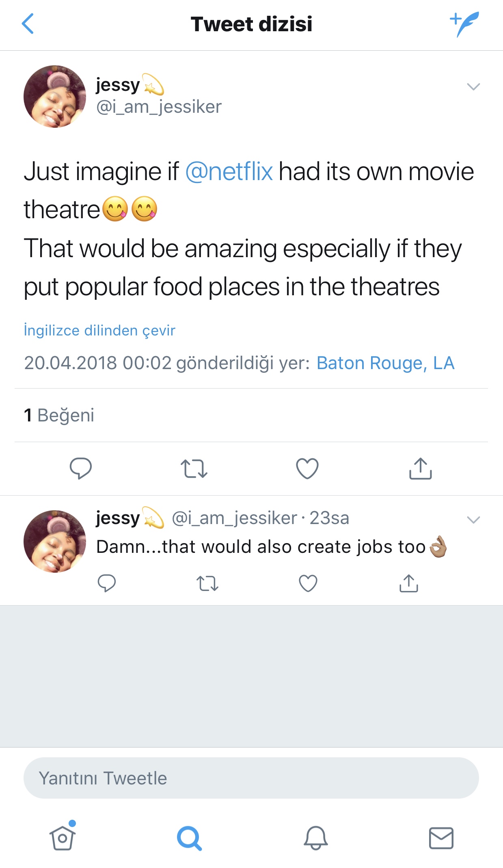Like the main tweet with heart
Viewport: 503px width, 868px height.
point(307,468)
